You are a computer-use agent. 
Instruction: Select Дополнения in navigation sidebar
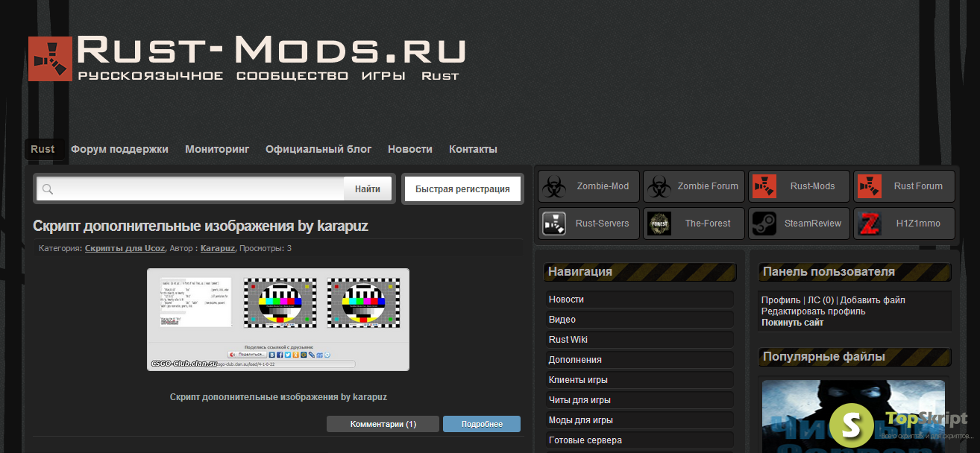[640, 360]
